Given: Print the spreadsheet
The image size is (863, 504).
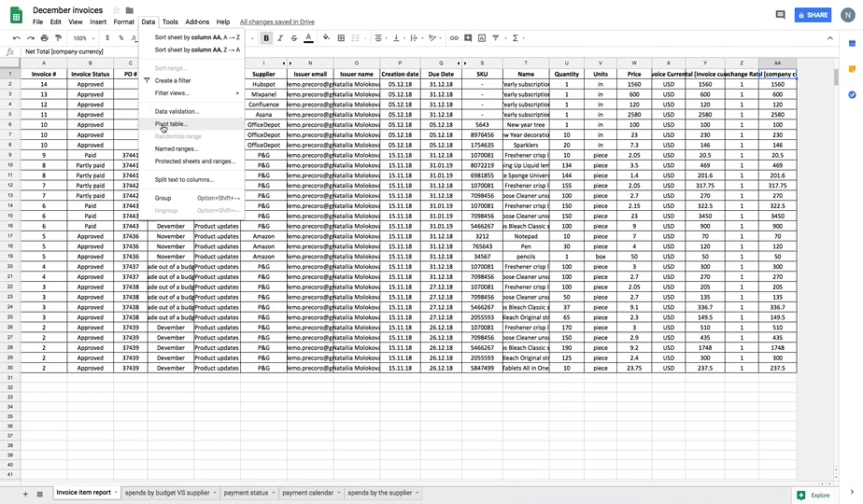Looking at the screenshot, I should tap(44, 38).
